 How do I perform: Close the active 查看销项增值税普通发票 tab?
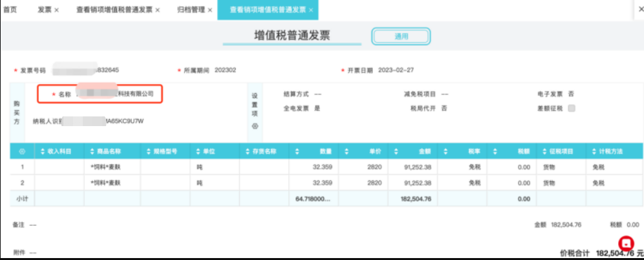[311, 10]
